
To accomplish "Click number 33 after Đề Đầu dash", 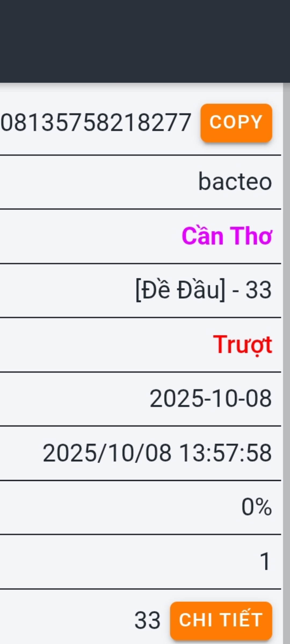I will click(258, 290).
